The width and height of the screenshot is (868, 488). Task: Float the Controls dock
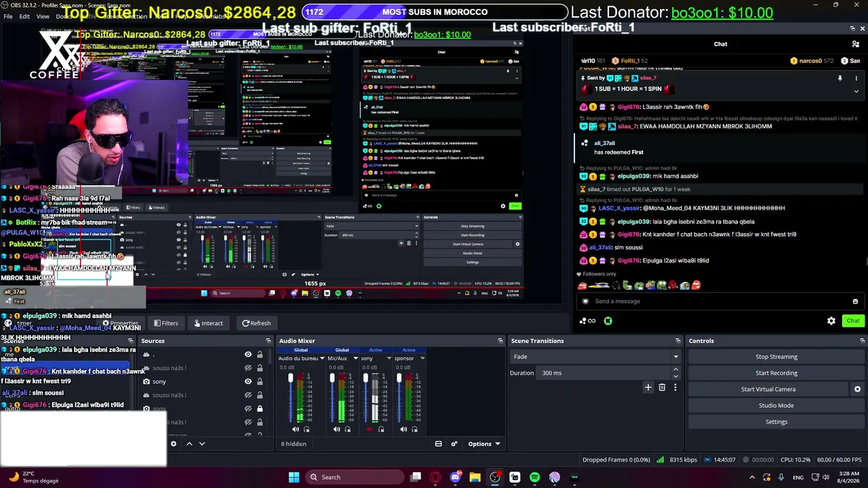(862, 341)
